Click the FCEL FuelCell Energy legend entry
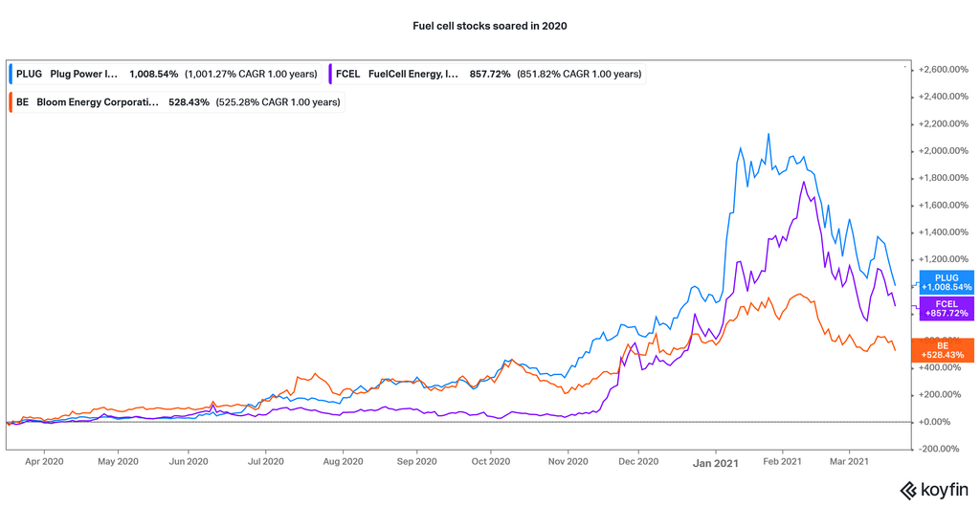The height and width of the screenshot is (507, 980). coord(487,74)
